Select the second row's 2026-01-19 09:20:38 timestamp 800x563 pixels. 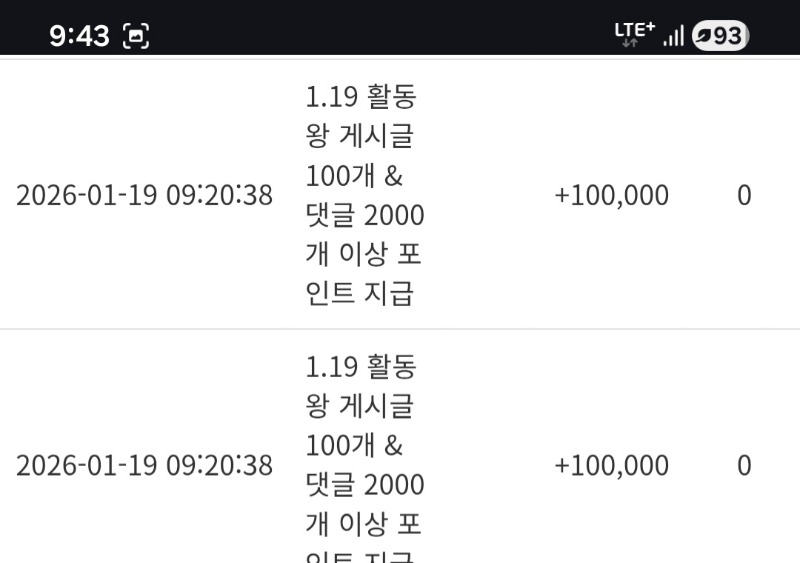[144, 466]
